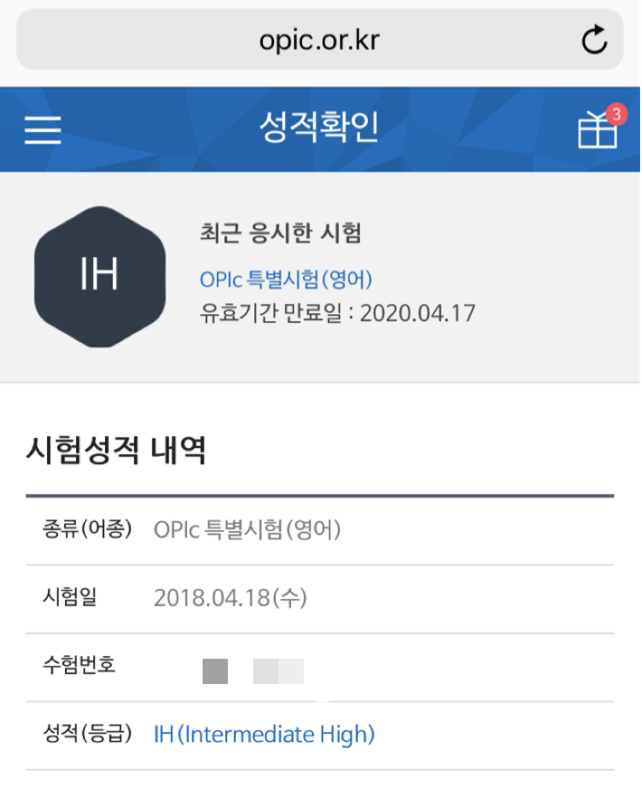Screen dimensions: 642x789
Task: Reload the opic.or.kr page
Action: [595, 39]
